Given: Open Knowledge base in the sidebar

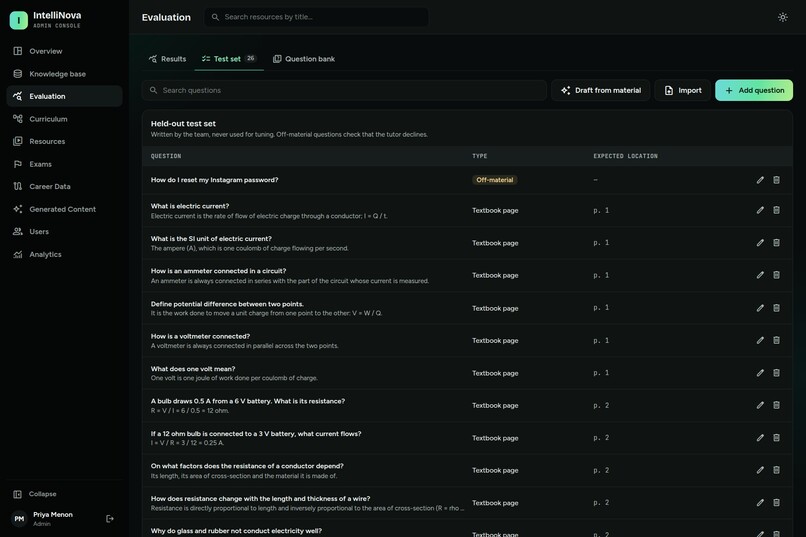Looking at the screenshot, I should [64, 73].
